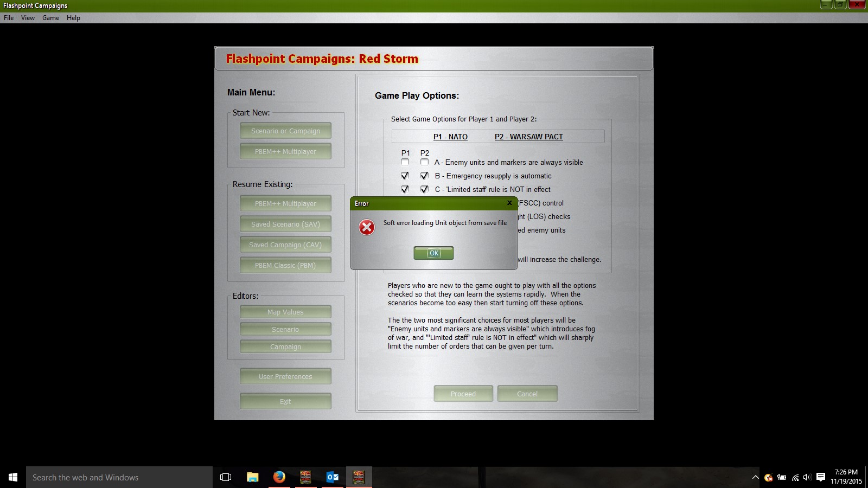This screenshot has width=868, height=488.
Task: Show hidden system tray icons
Action: 755,477
